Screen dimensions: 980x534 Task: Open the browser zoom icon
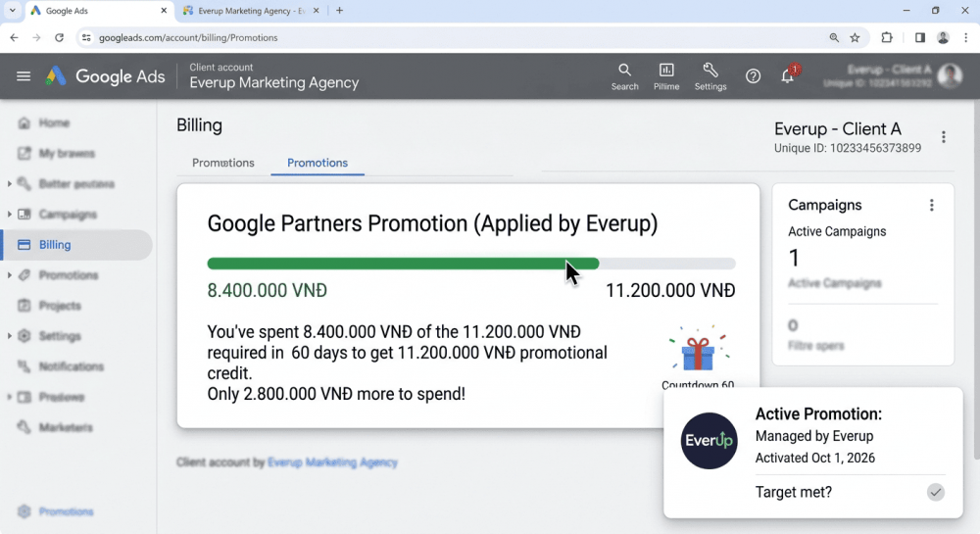tap(834, 37)
